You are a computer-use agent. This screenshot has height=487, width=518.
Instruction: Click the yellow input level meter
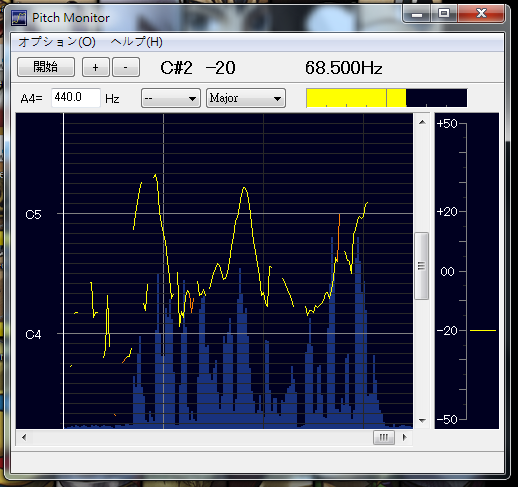(x=387, y=98)
